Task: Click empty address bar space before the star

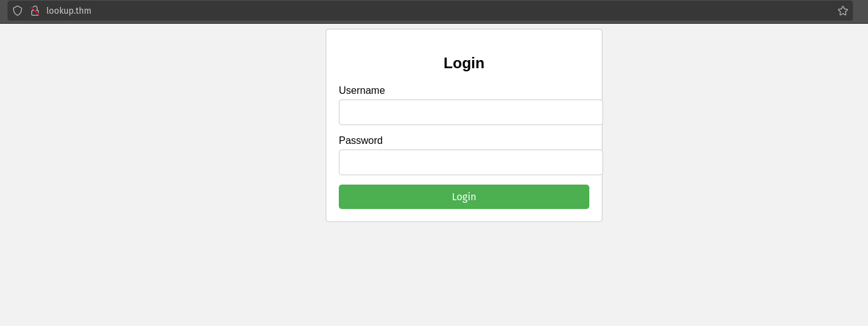Action: 501,11
